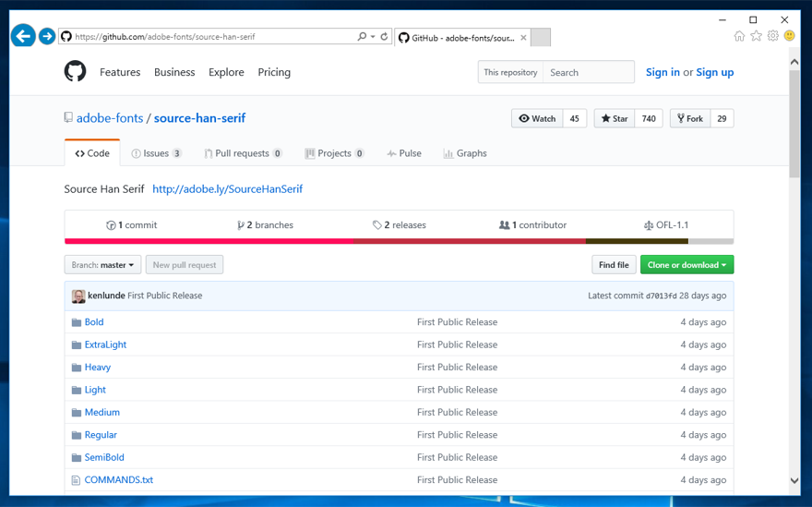Open the source-han-serif repository link
812x507 pixels.
[x=199, y=118]
